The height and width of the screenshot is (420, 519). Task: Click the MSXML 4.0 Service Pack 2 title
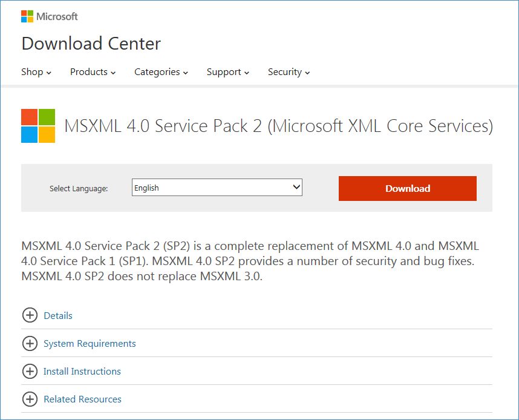[278, 126]
